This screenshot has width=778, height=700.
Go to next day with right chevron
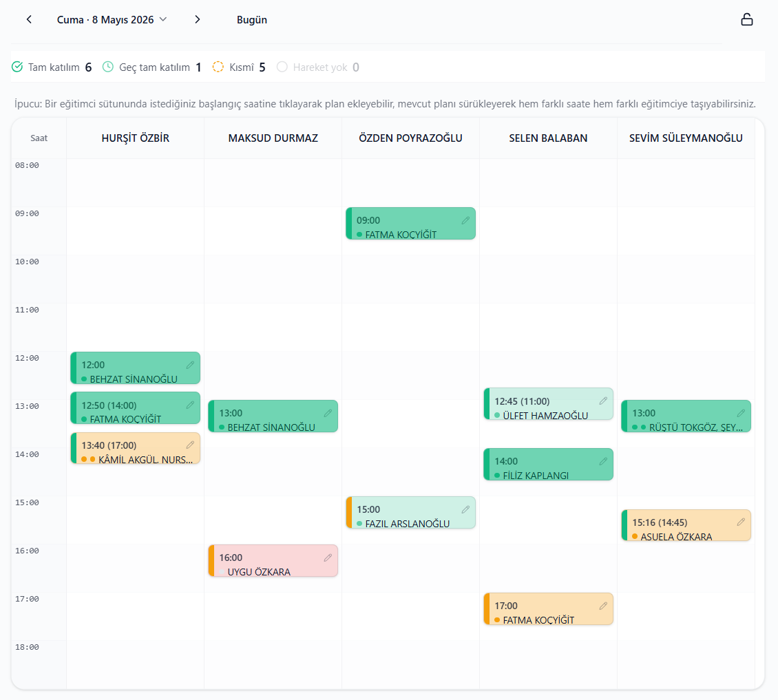pos(198,19)
